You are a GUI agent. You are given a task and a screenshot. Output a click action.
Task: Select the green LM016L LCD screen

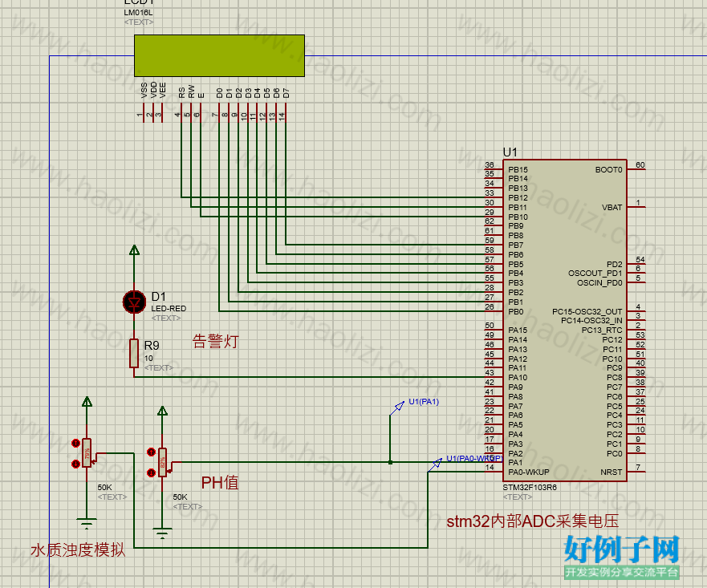point(220,55)
